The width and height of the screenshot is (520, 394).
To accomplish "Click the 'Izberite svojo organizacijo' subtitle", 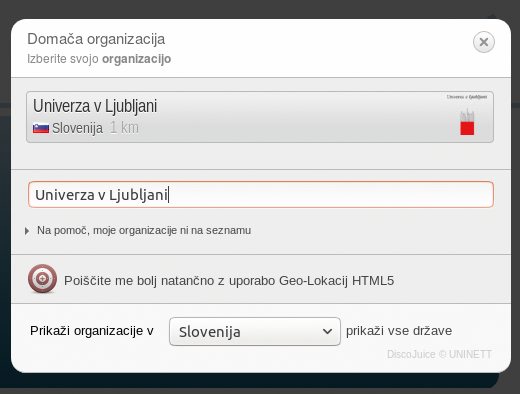I will pyautogui.click(x=99, y=59).
